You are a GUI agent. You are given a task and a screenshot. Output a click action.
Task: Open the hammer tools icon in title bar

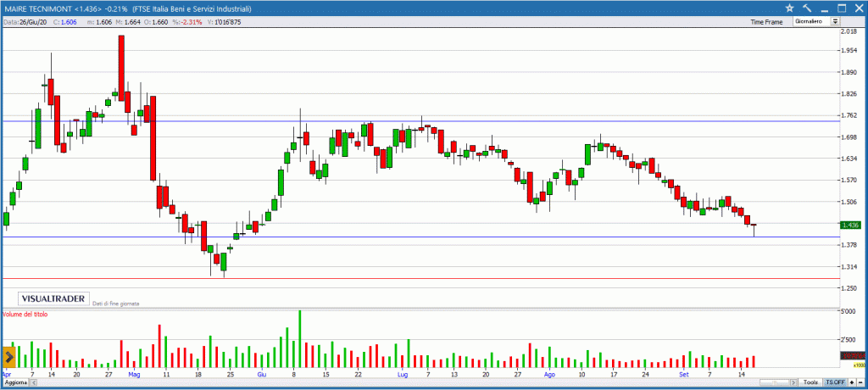[x=807, y=8]
